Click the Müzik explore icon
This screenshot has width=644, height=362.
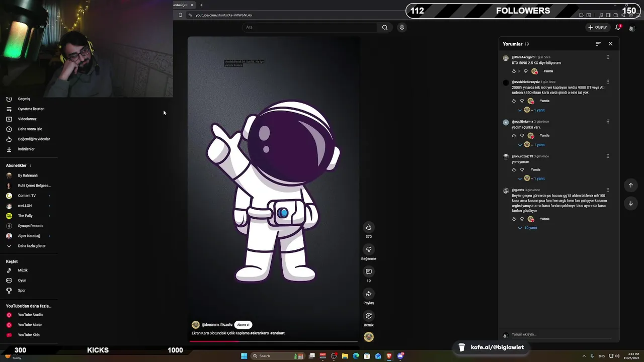point(9,270)
